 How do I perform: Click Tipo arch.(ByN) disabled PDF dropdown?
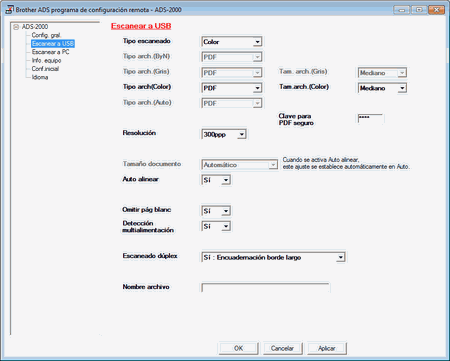point(232,57)
